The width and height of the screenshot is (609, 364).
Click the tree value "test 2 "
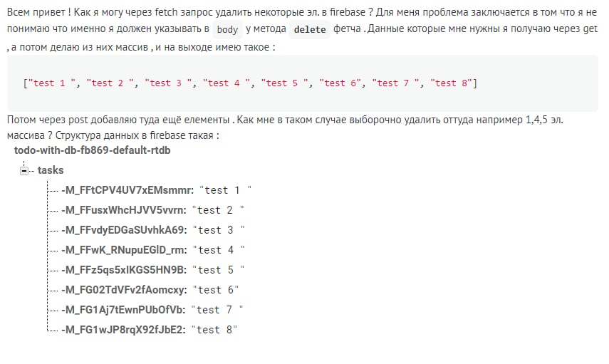coord(218,210)
